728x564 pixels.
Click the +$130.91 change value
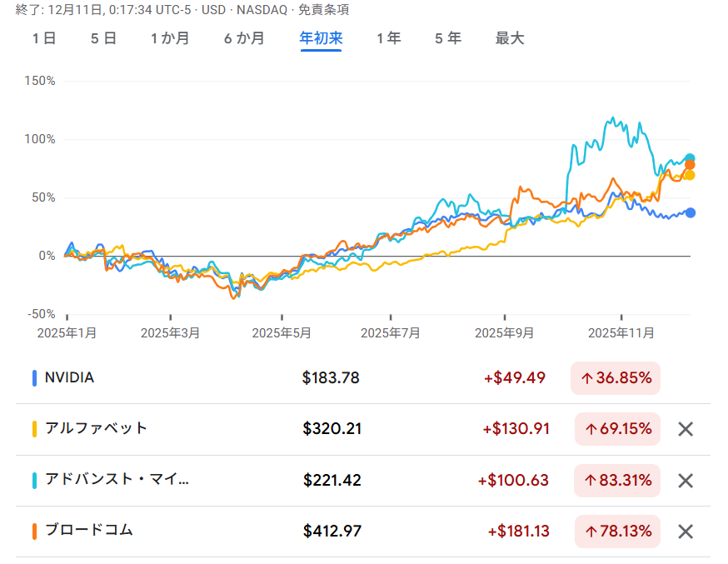tap(516, 429)
